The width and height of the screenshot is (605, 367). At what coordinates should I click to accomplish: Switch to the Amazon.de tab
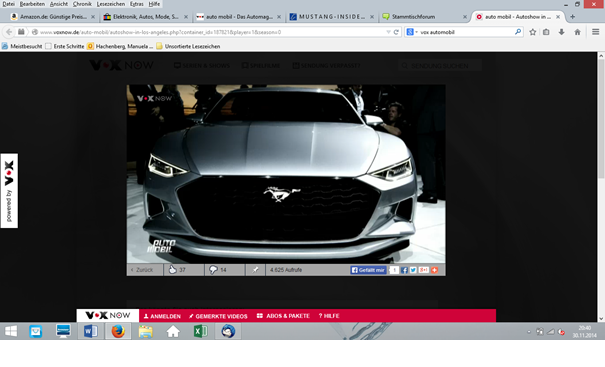click(x=53, y=17)
